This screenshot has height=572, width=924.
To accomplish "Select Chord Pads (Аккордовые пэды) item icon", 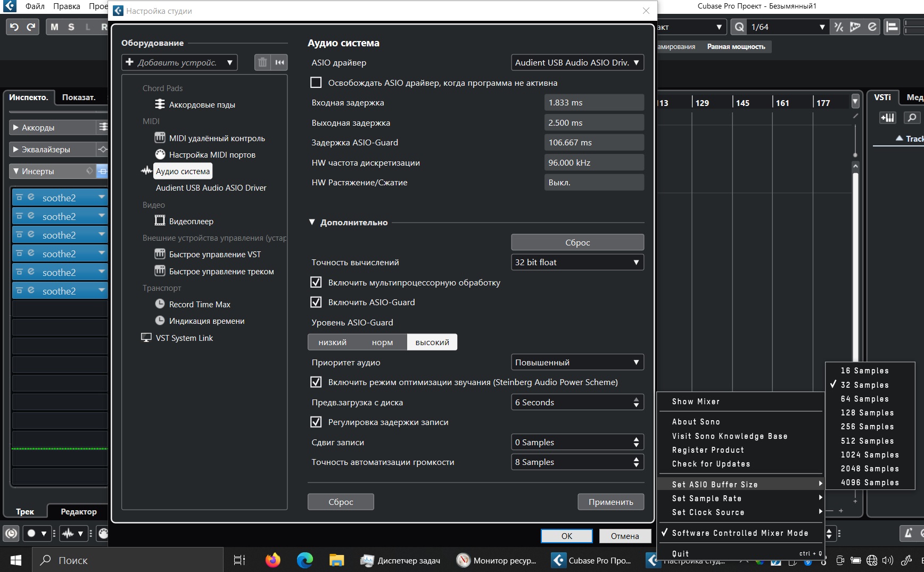I will pyautogui.click(x=160, y=104).
